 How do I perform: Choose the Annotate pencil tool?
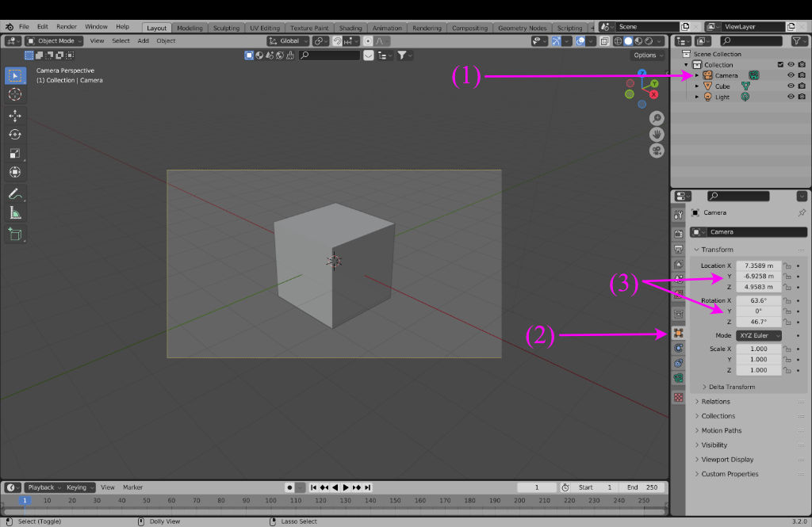15,194
